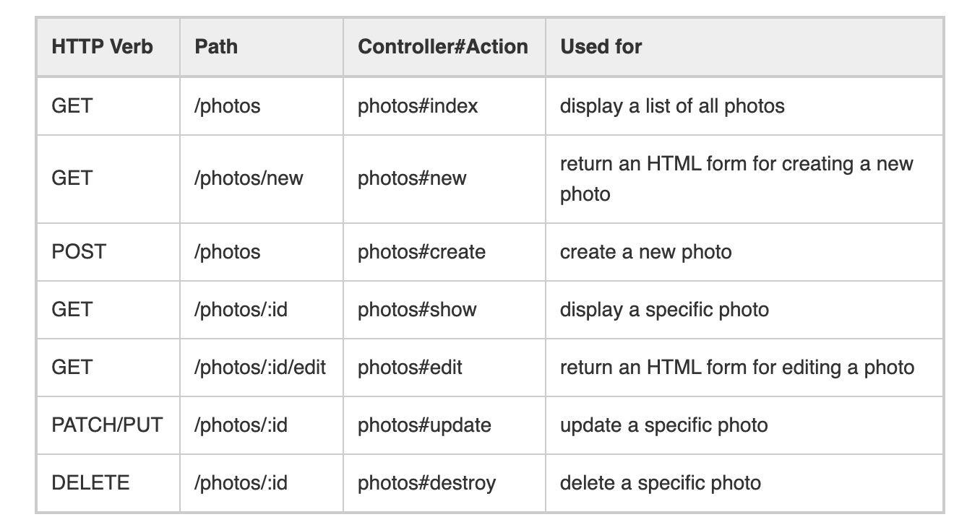The image size is (980, 530).
Task: Click the /photos/:id/edit path cell
Action: tap(259, 368)
